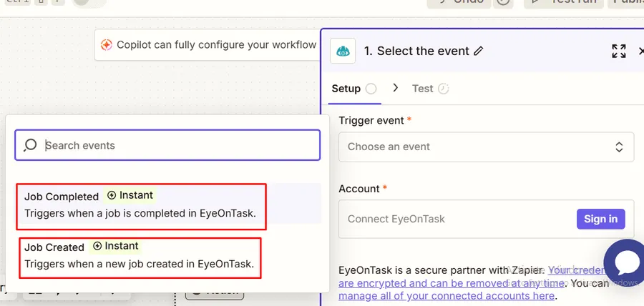Click the '1. Select the event' title text

click(416, 51)
